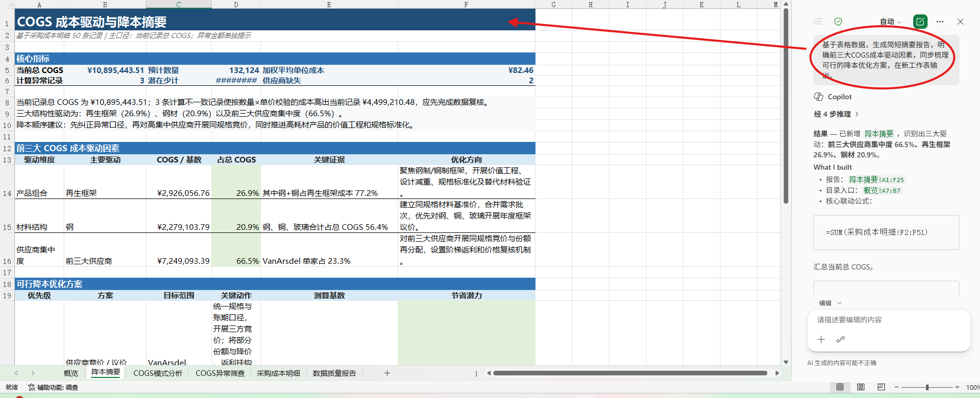Click the green shield privacy icon

[838, 22]
